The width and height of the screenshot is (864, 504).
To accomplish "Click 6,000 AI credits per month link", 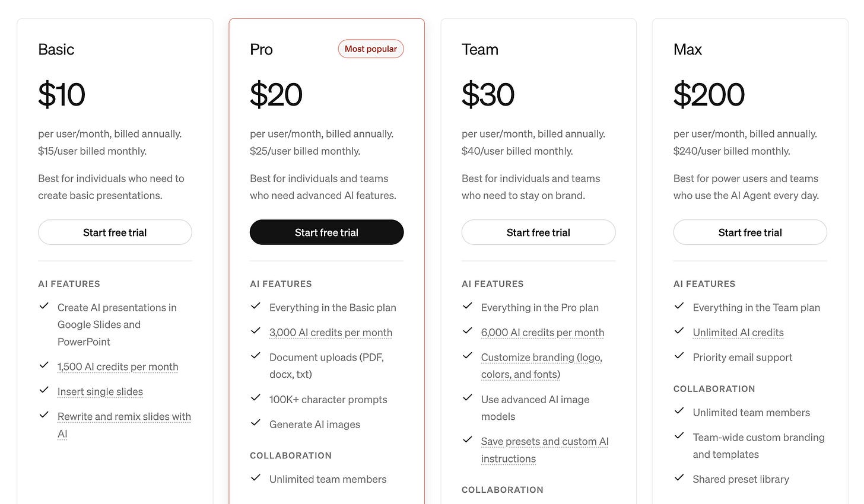I will pyautogui.click(x=542, y=332).
